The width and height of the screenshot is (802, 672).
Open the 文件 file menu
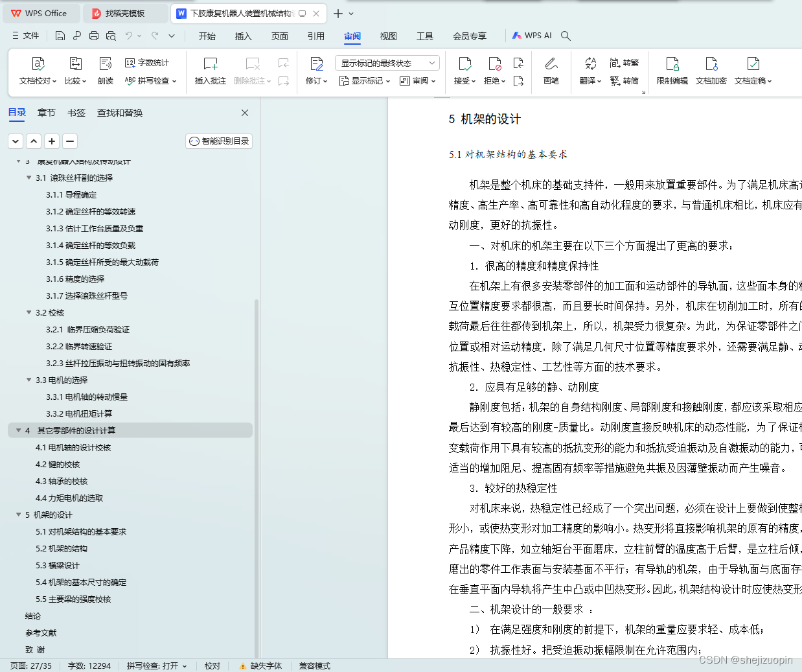tap(26, 36)
